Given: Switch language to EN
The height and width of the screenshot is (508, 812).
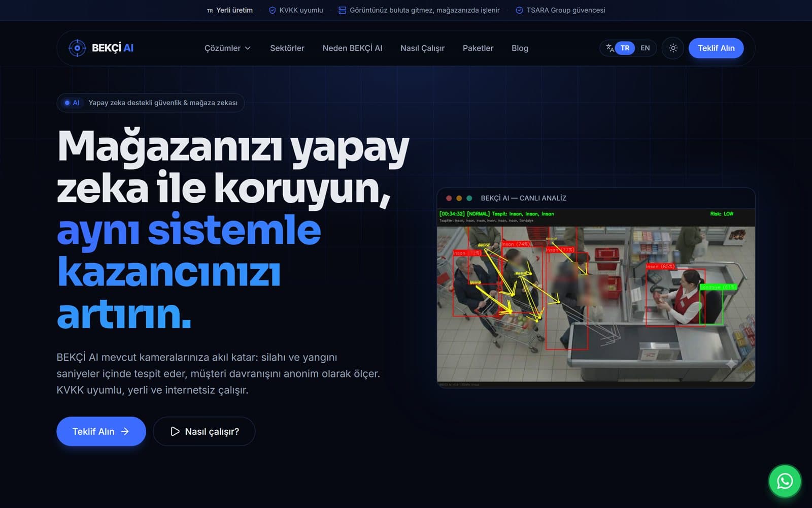Looking at the screenshot, I should tap(645, 48).
